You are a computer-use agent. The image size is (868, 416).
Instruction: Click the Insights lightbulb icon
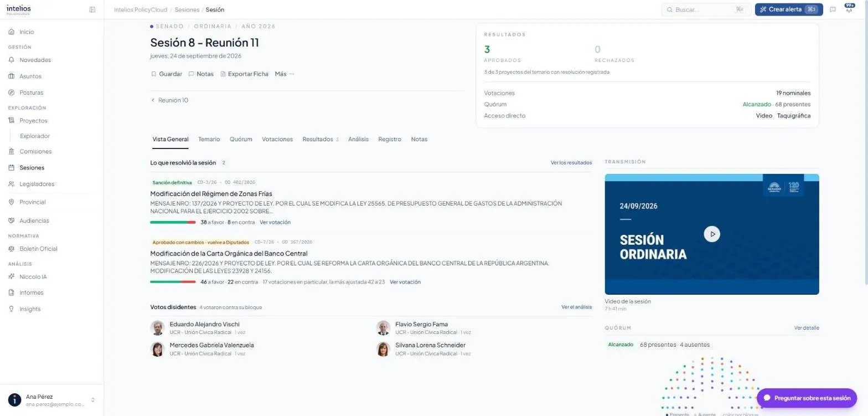(x=12, y=309)
